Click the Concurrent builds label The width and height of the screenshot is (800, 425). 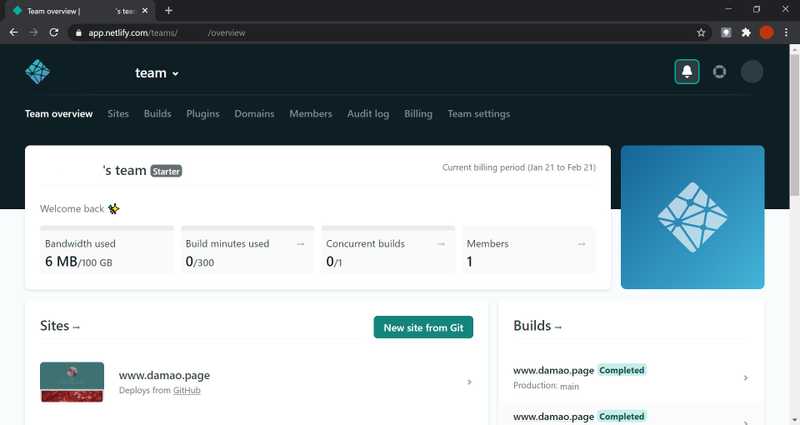tap(365, 244)
